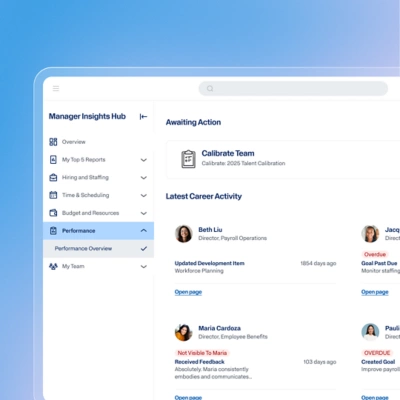Expand Hiring and Staffing chevron
This screenshot has height=400, width=400.
click(144, 178)
